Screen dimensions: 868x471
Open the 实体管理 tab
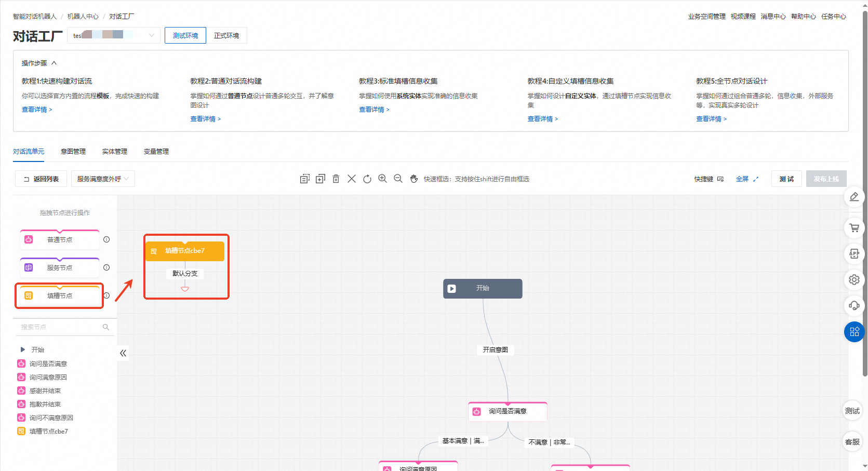coord(115,152)
